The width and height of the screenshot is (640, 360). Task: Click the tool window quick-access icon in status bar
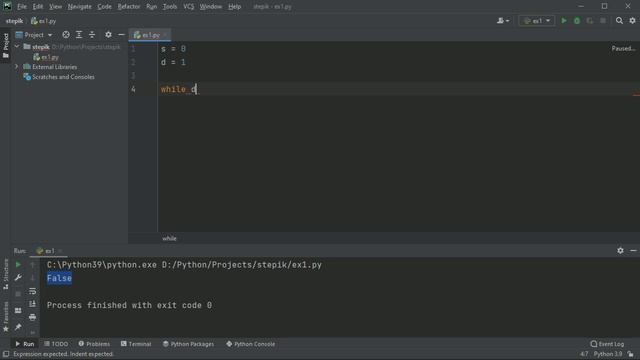(x=6, y=354)
